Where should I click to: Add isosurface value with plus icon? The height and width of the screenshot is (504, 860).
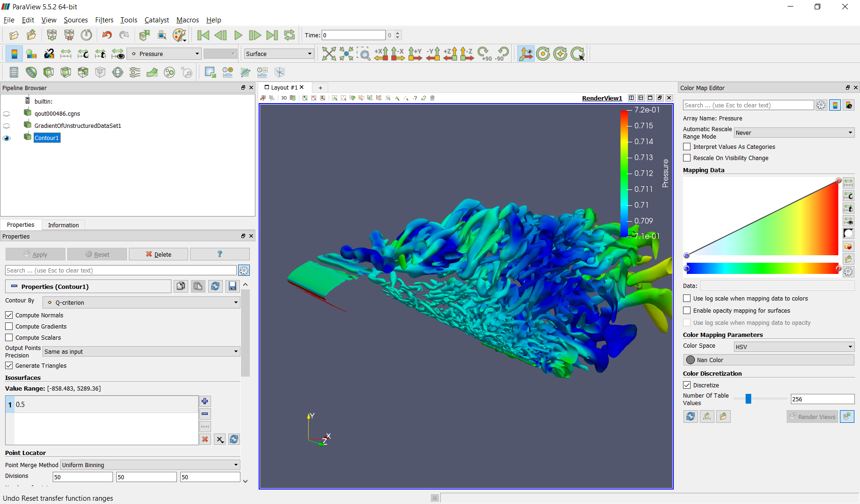click(x=204, y=401)
